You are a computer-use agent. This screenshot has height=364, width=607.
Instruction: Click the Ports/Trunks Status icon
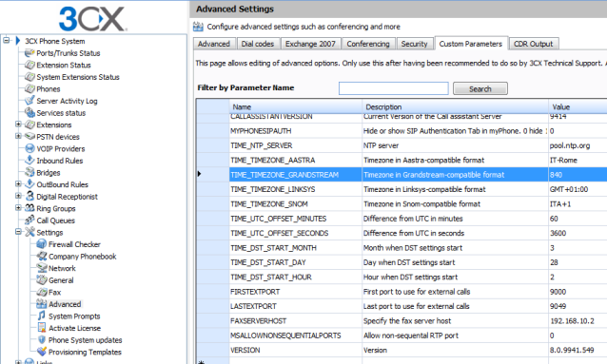(29, 53)
